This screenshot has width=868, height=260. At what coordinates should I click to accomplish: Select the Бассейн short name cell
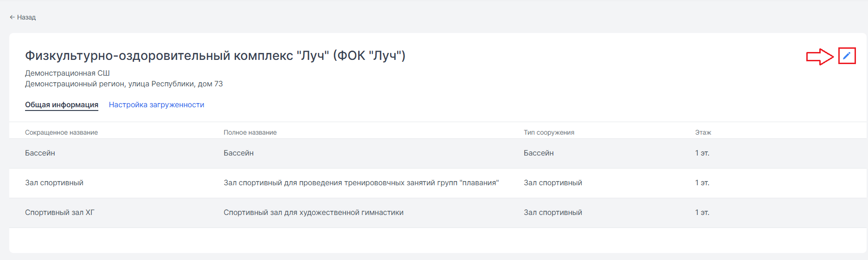point(40,153)
